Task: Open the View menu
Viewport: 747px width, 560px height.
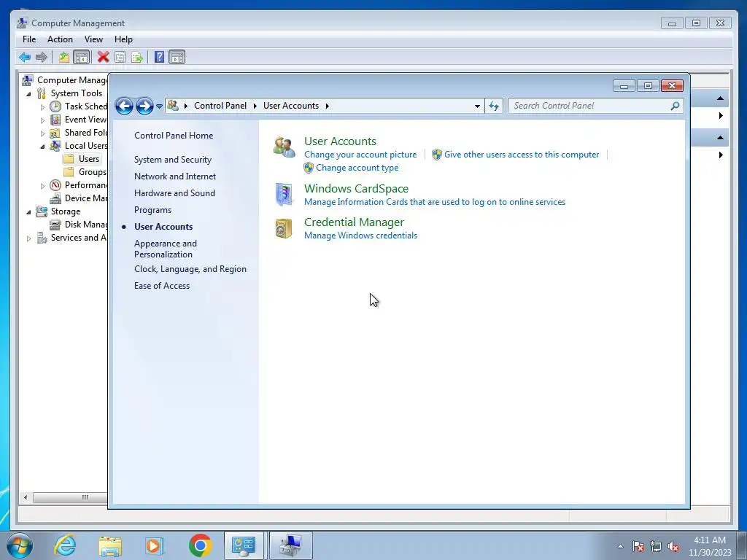Action: pyautogui.click(x=93, y=39)
